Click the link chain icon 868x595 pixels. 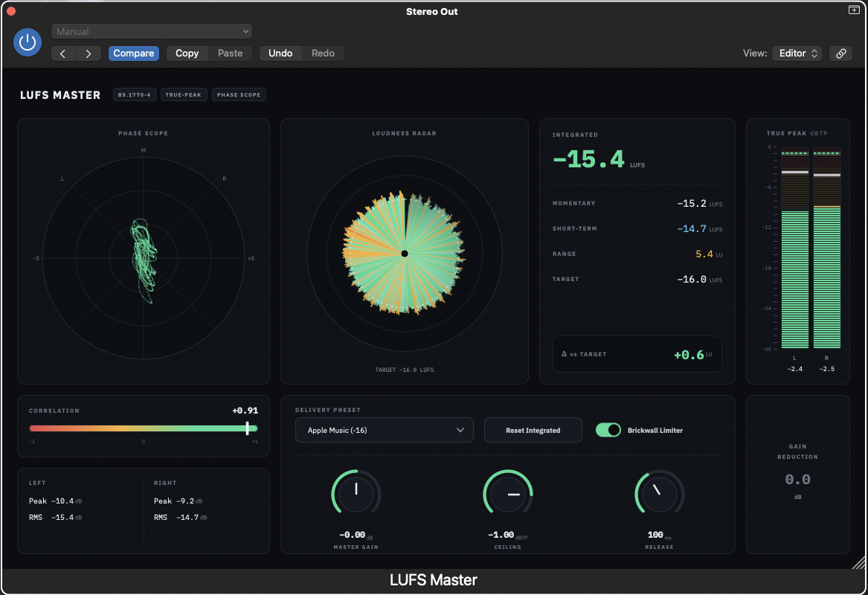pos(841,53)
